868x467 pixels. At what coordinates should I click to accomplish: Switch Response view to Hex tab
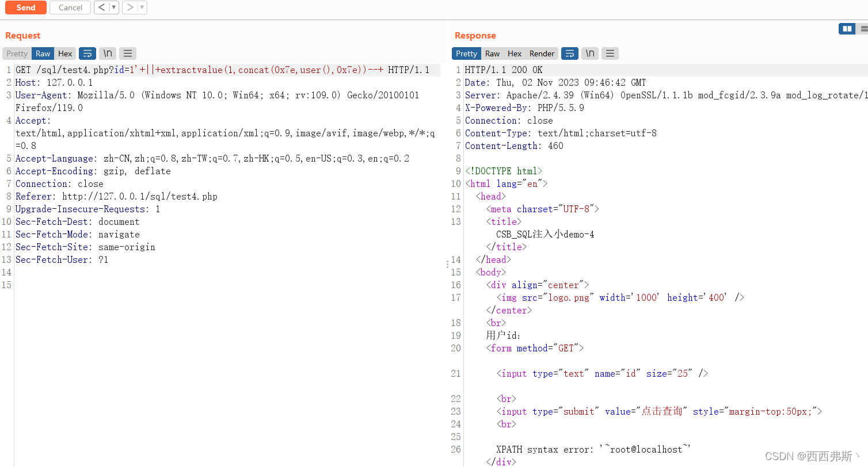coord(515,53)
